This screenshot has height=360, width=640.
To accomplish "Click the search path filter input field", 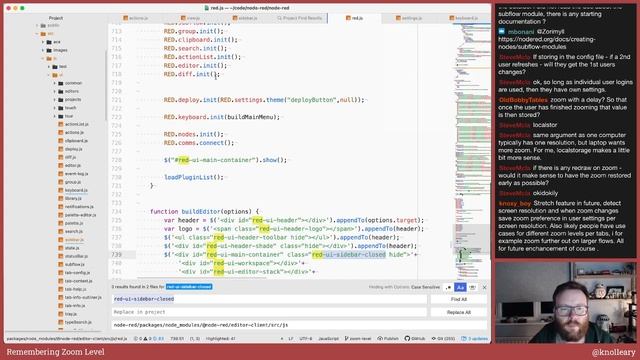I will (x=299, y=325).
